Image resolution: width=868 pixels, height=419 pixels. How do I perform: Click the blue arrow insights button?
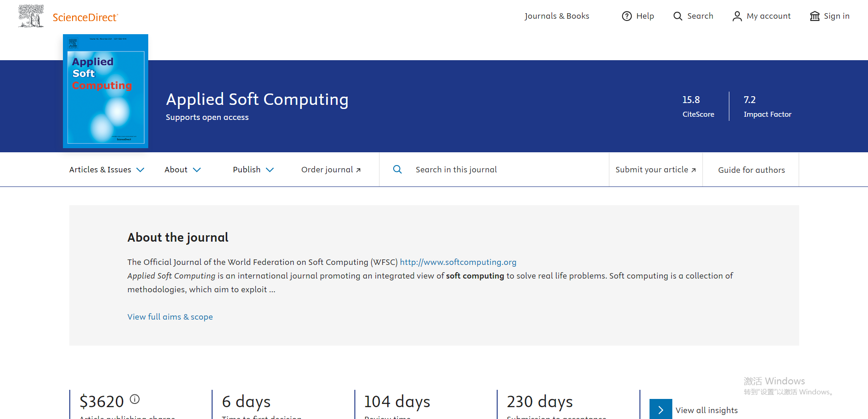tap(660, 409)
